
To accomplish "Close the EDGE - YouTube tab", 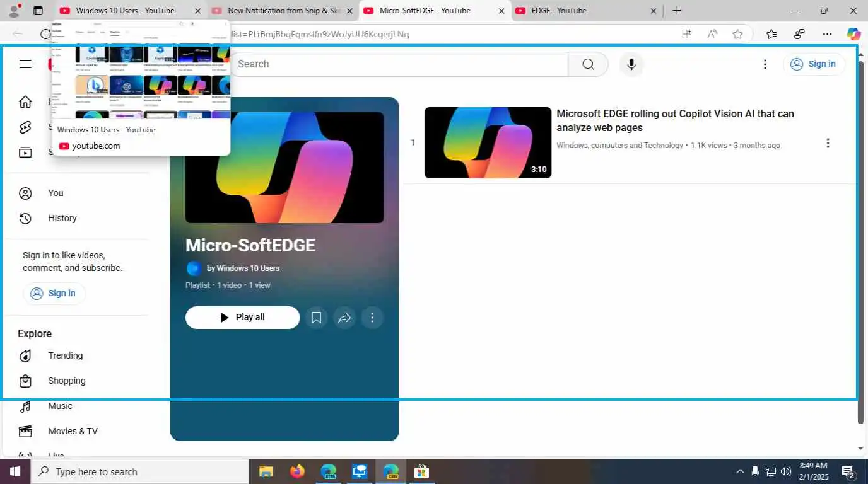I will click(x=654, y=11).
